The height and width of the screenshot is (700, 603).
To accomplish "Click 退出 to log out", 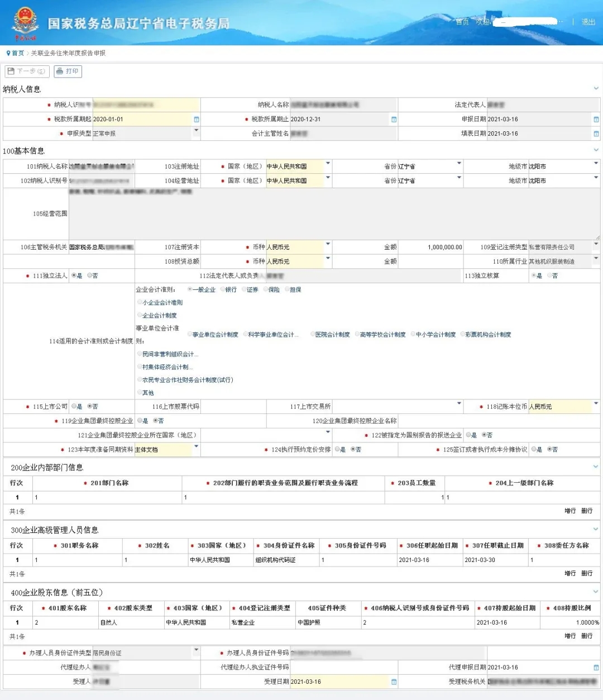I will (588, 22).
